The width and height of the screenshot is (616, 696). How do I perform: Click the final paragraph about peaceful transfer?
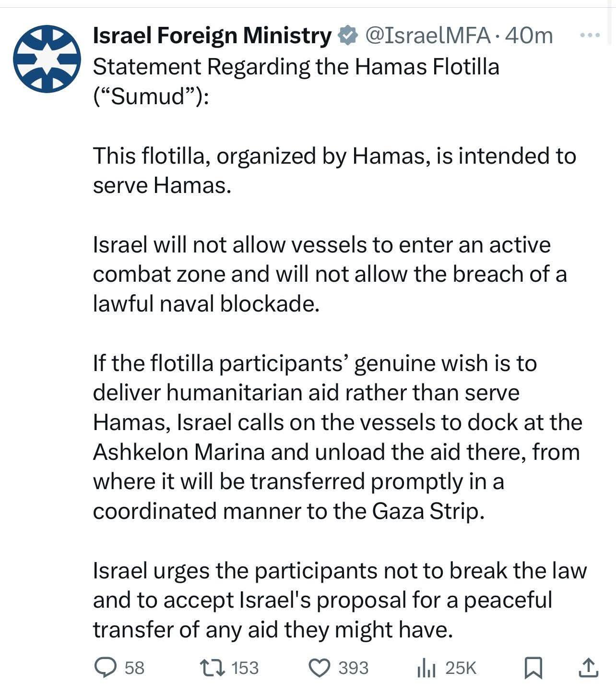tap(339, 600)
